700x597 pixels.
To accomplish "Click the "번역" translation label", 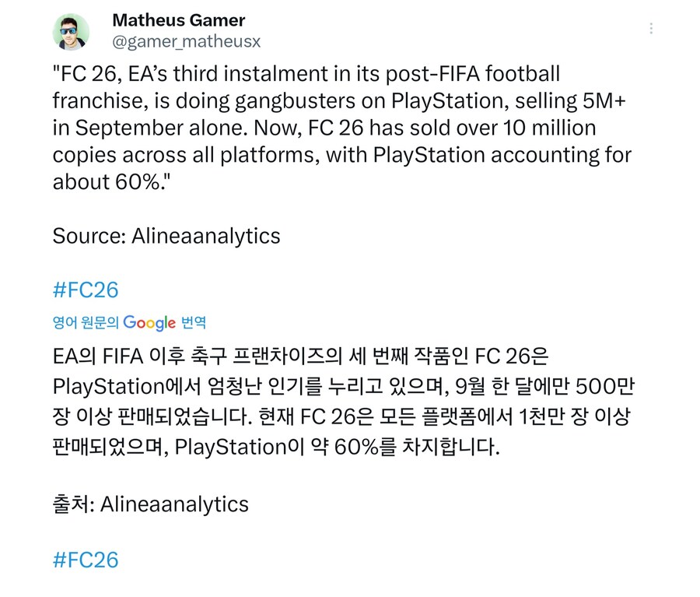I will click(x=194, y=322).
